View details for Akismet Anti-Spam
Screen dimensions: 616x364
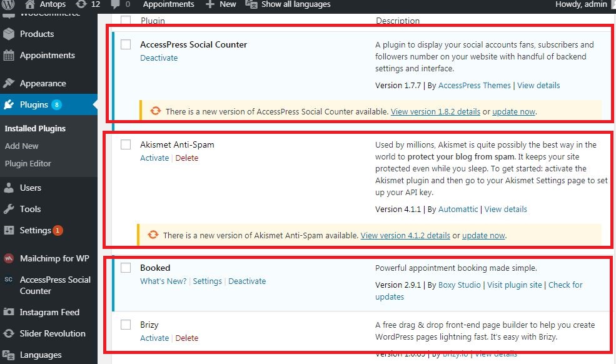(x=505, y=209)
